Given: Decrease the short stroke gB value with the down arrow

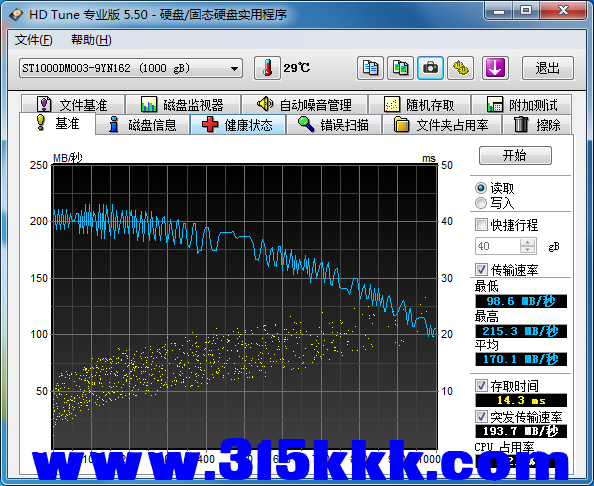Looking at the screenshot, I should pos(527,250).
